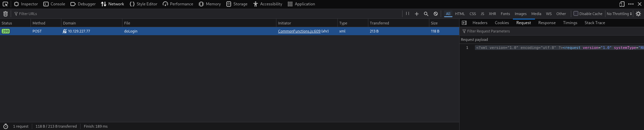This screenshot has width=644, height=130.
Task: Pause network recording
Action: [408, 14]
